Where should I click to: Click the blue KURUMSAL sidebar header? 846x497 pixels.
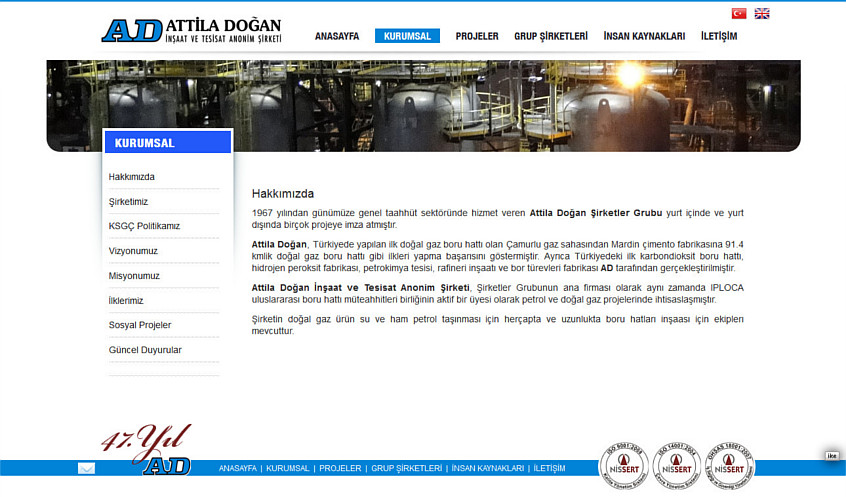tap(168, 142)
